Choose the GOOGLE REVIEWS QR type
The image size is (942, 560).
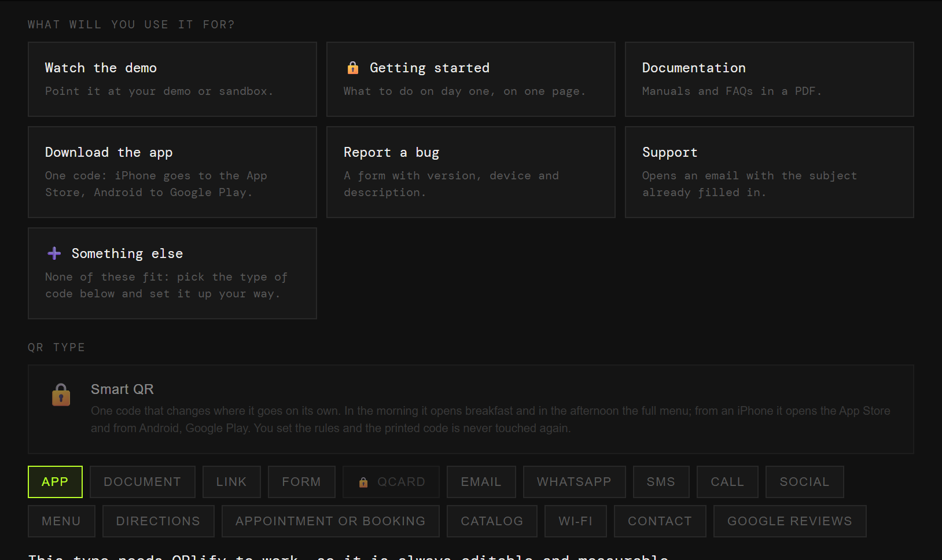pyautogui.click(x=790, y=521)
